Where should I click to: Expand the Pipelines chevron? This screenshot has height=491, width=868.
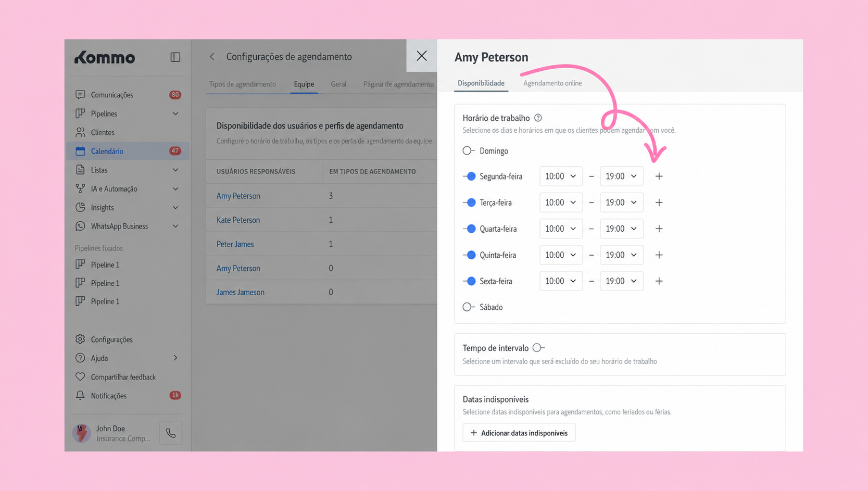[175, 114]
